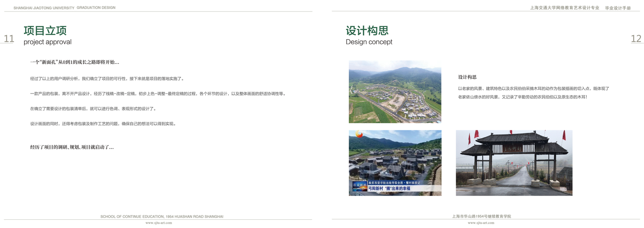644x228 pixels.
Task: Click "GRADUATION DESIGN" header text
Action: (x=96, y=8)
